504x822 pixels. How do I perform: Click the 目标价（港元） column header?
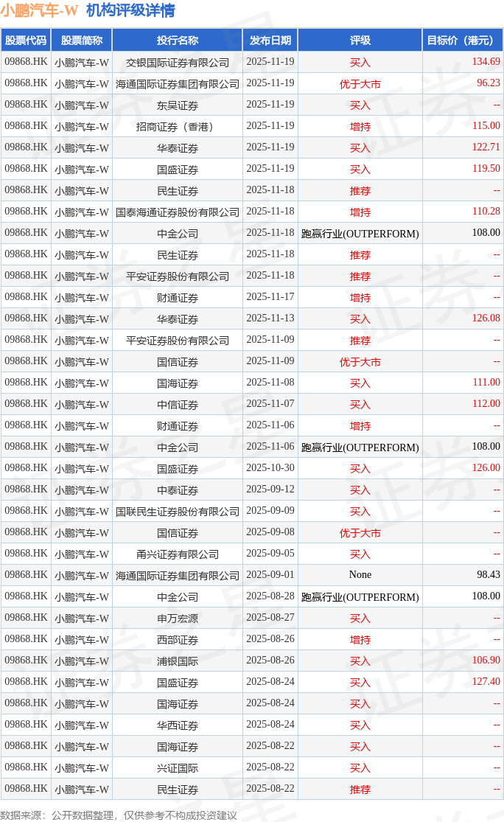click(x=463, y=41)
